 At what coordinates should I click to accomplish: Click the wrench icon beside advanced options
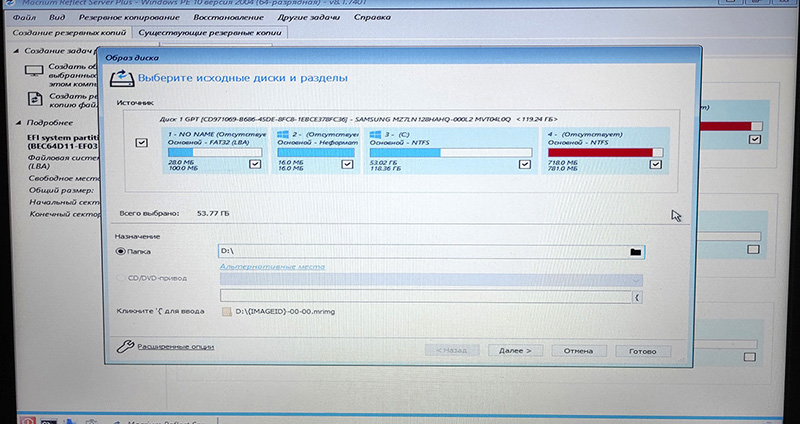pyautogui.click(x=123, y=347)
